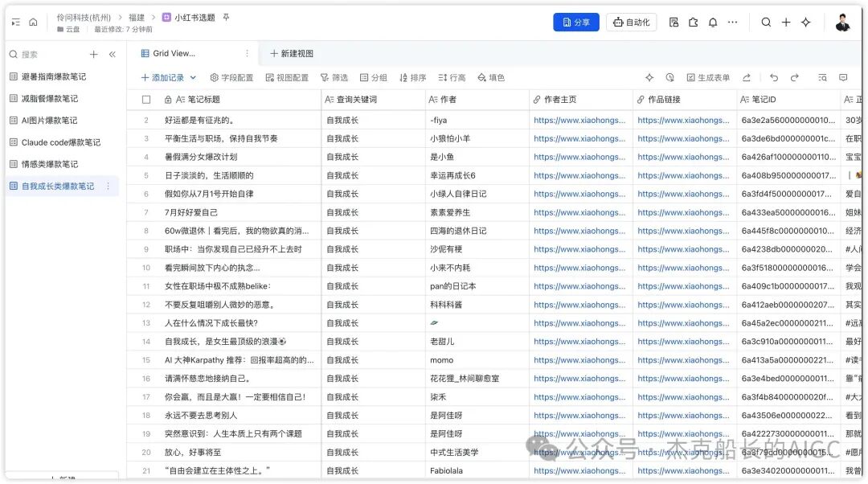Select the author cell '花花狸_林间聊愈室'
The height and width of the screenshot is (484, 868).
[x=477, y=378]
